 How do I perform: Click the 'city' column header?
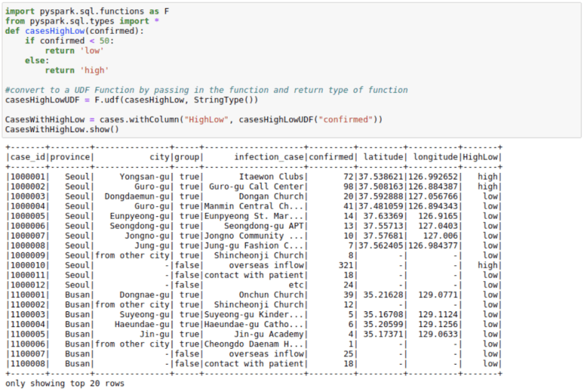159,157
